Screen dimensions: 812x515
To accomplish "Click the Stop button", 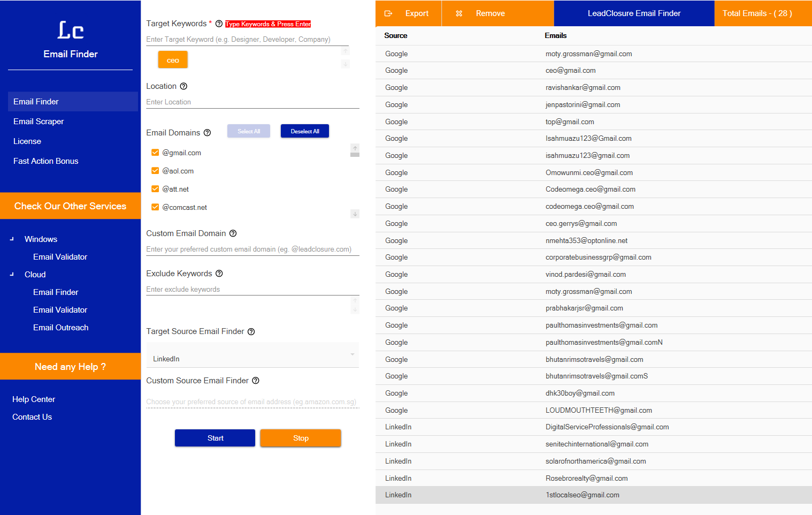I will pos(301,438).
